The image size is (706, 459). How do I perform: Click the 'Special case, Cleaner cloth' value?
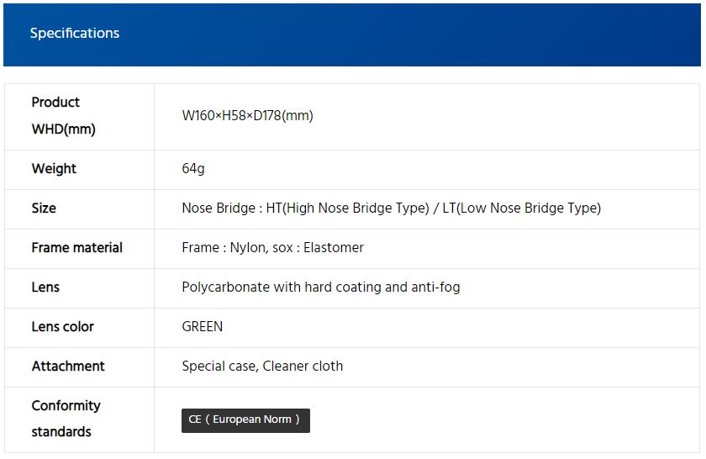(x=262, y=366)
